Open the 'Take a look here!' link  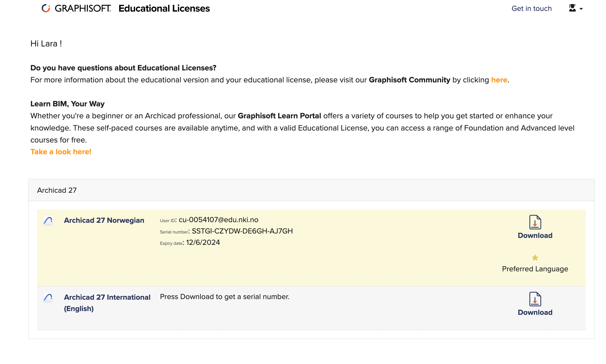point(61,152)
